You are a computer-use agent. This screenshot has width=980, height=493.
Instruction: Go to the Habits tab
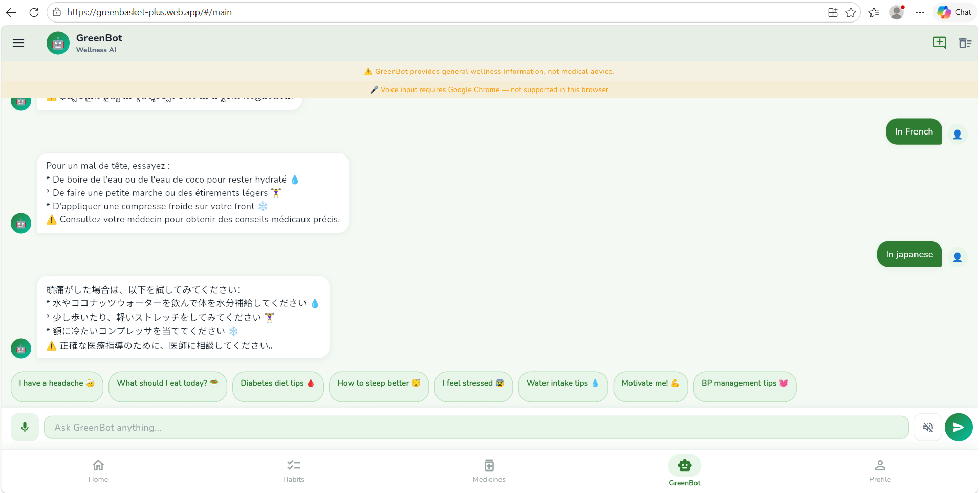(x=294, y=471)
